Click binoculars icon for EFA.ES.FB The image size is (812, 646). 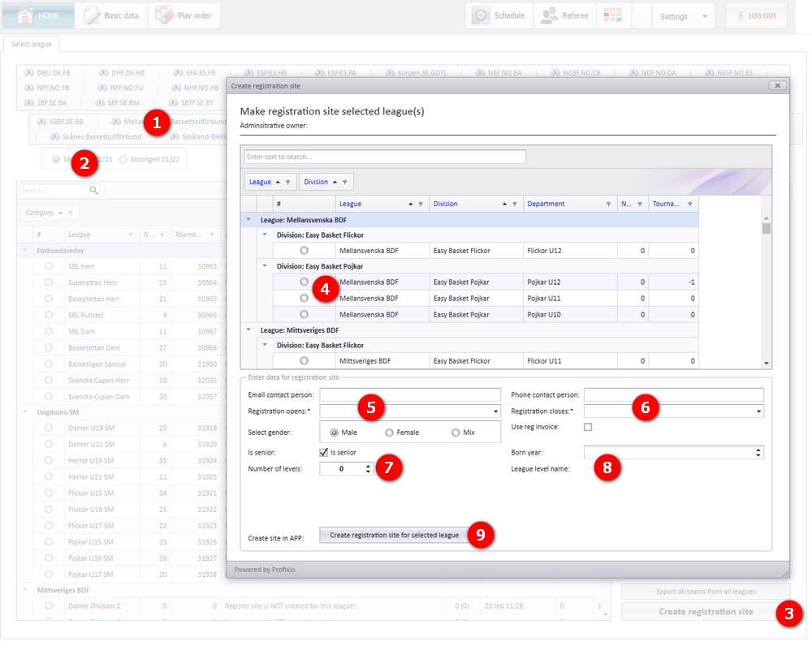(178, 73)
